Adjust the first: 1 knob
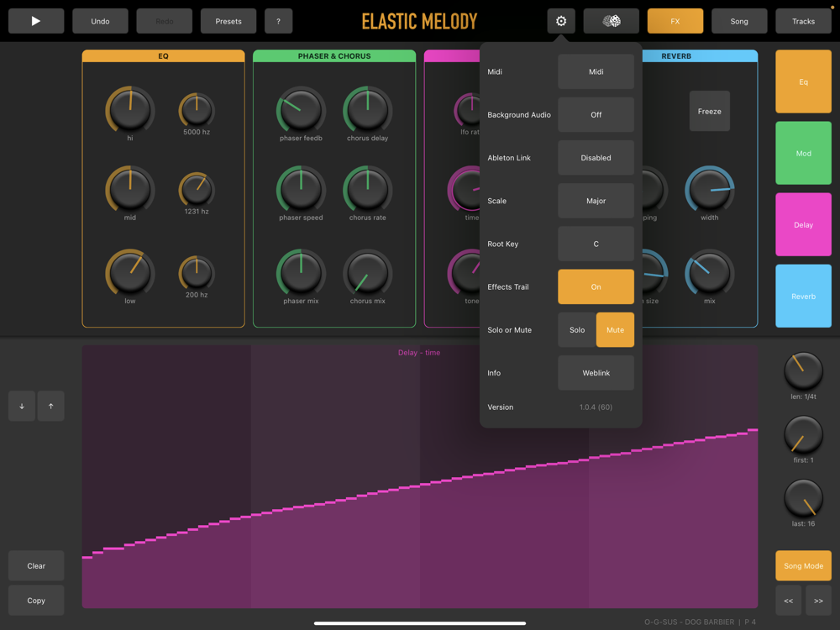Viewport: 840px width, 630px height. (x=804, y=434)
